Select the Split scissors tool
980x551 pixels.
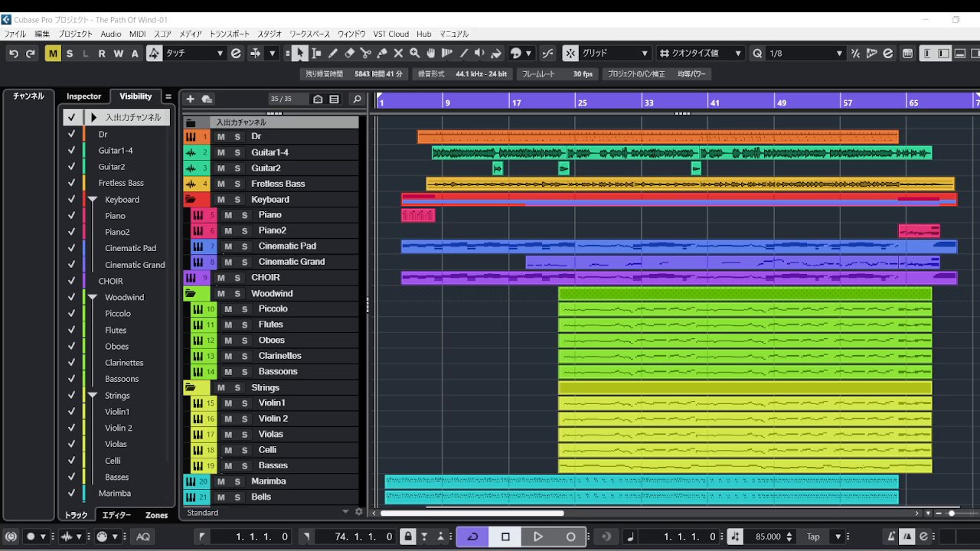pos(365,54)
